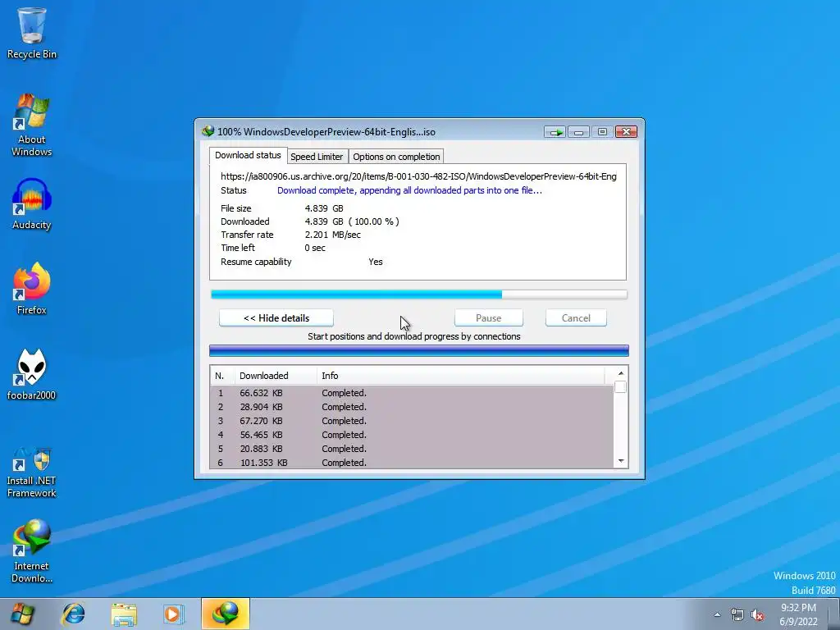Viewport: 840px width, 630px height.
Task: Select connection row with 28.904 KB
Action: 412,407
